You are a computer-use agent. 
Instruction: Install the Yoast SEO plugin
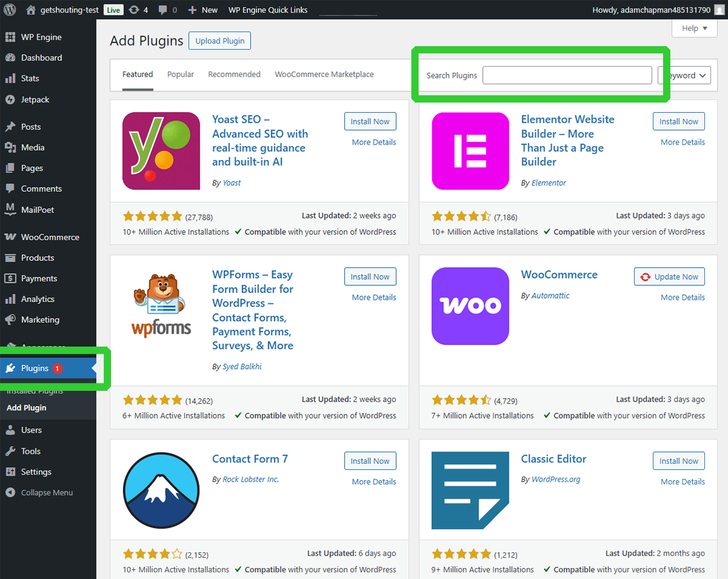coord(370,121)
